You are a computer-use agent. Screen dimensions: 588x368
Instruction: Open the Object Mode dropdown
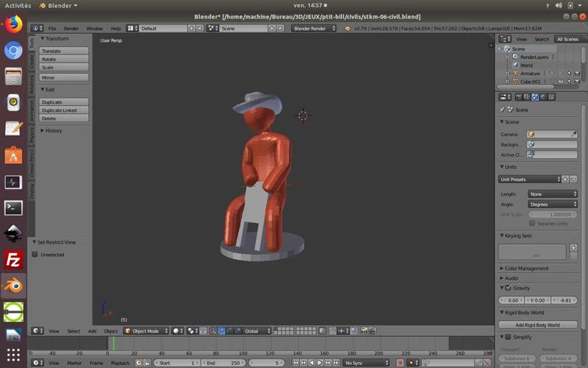click(146, 331)
